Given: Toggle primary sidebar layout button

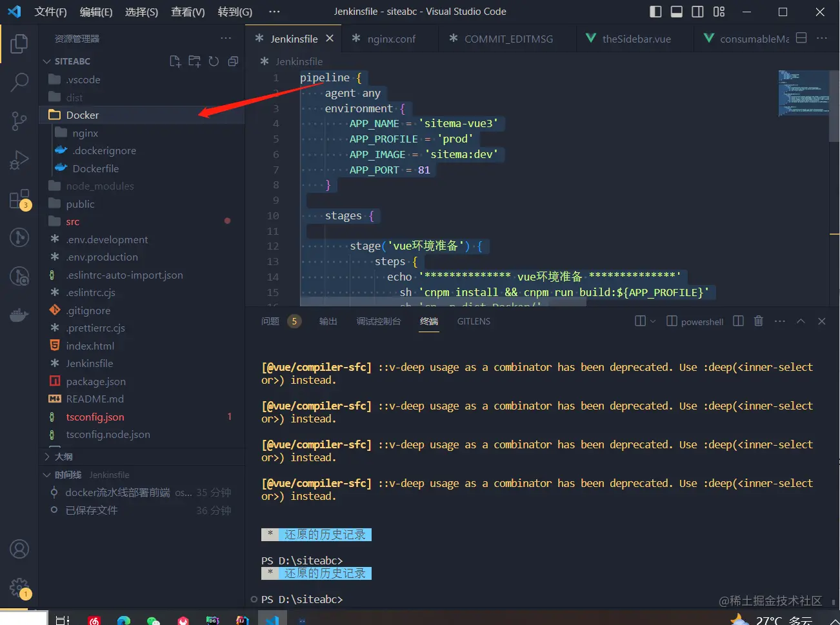Looking at the screenshot, I should pyautogui.click(x=655, y=12).
